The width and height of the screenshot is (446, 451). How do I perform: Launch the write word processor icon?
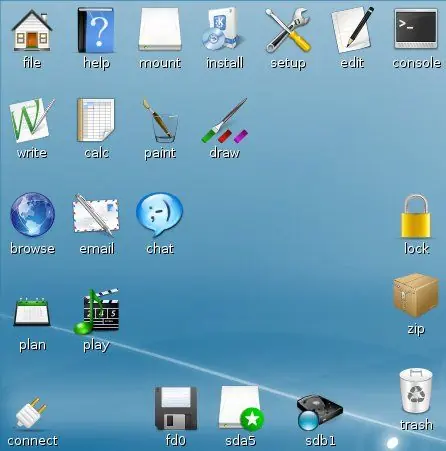(x=32, y=121)
